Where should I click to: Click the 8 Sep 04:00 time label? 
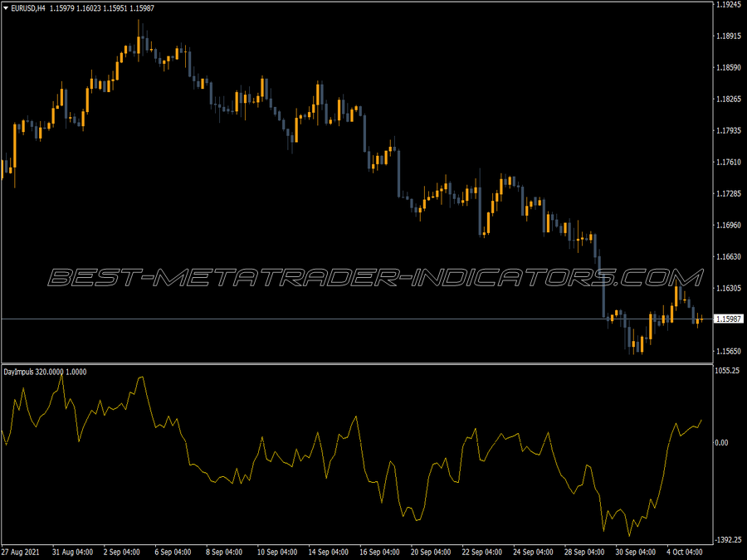[224, 553]
